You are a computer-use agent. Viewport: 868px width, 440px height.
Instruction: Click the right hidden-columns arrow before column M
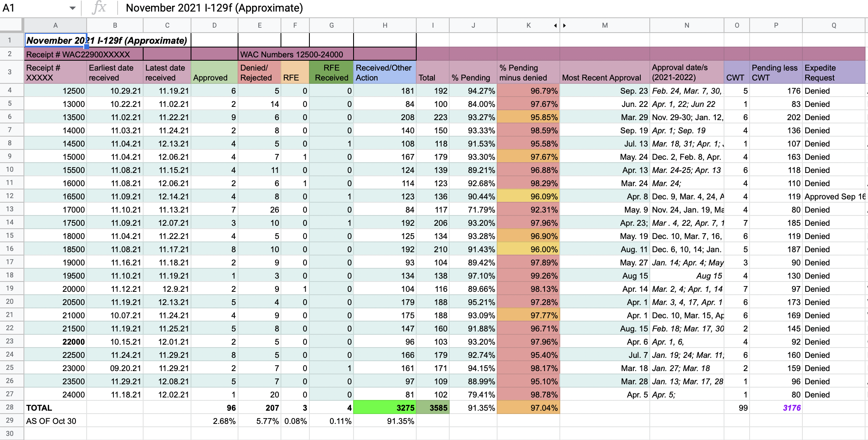564,26
